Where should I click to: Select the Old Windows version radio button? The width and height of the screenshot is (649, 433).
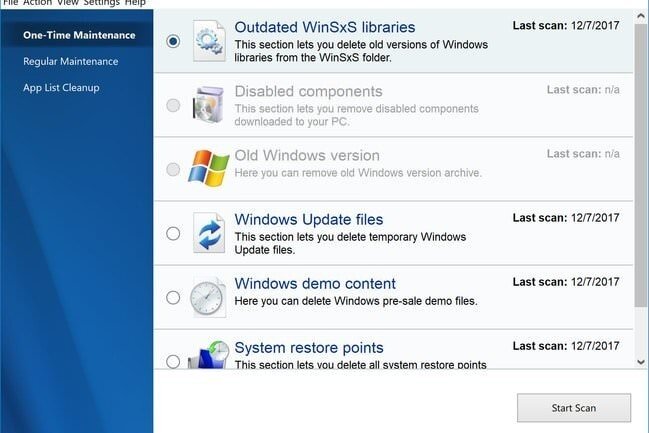coord(173,169)
